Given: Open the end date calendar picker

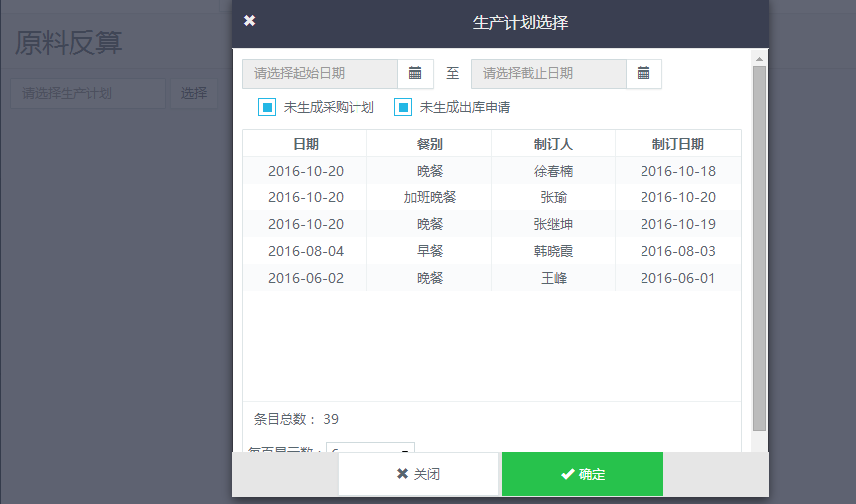Looking at the screenshot, I should [643, 73].
